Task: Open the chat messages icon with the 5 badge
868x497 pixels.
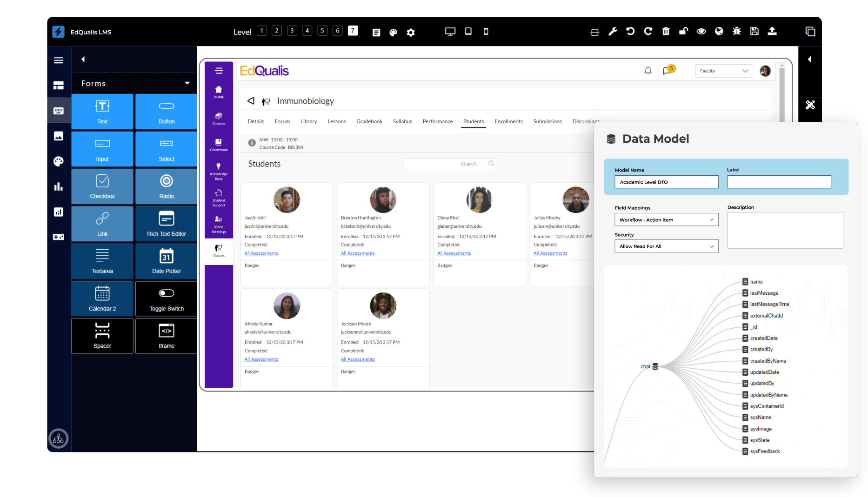Action: coord(668,70)
